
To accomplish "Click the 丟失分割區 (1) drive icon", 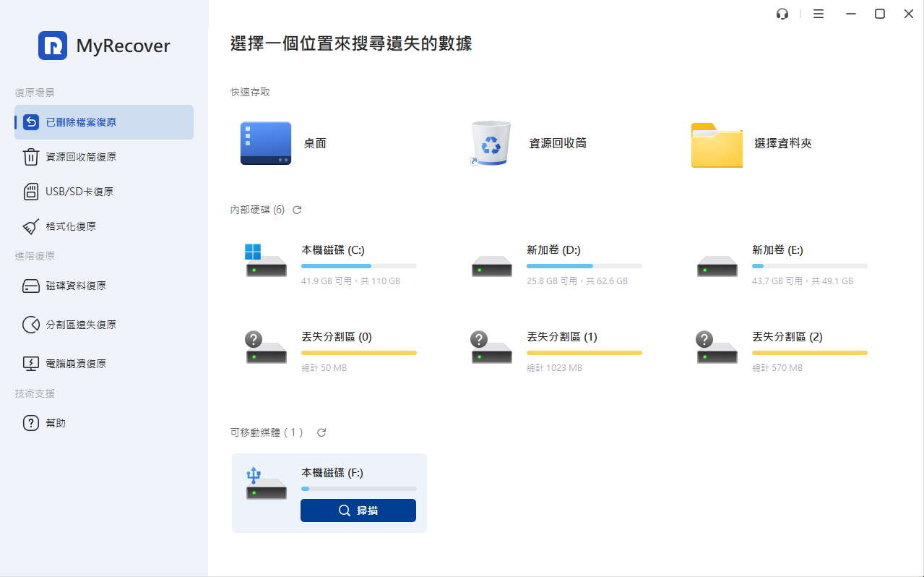I will (x=491, y=348).
